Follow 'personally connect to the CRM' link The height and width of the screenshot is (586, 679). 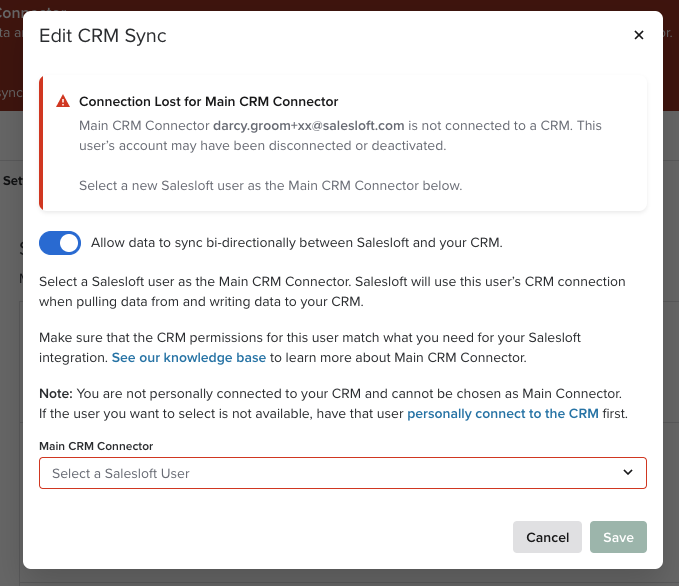(503, 413)
